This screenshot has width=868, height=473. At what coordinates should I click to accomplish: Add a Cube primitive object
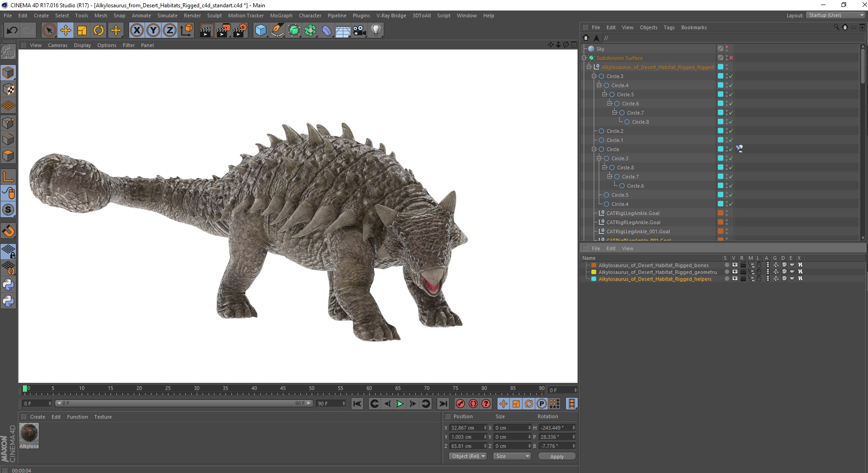(x=261, y=31)
